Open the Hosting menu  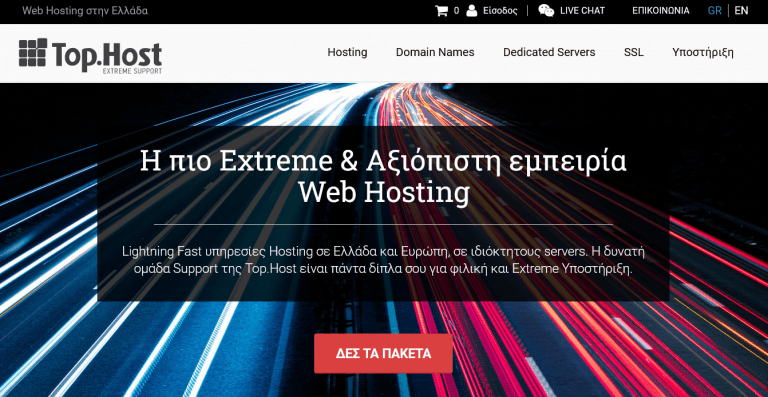coord(347,52)
